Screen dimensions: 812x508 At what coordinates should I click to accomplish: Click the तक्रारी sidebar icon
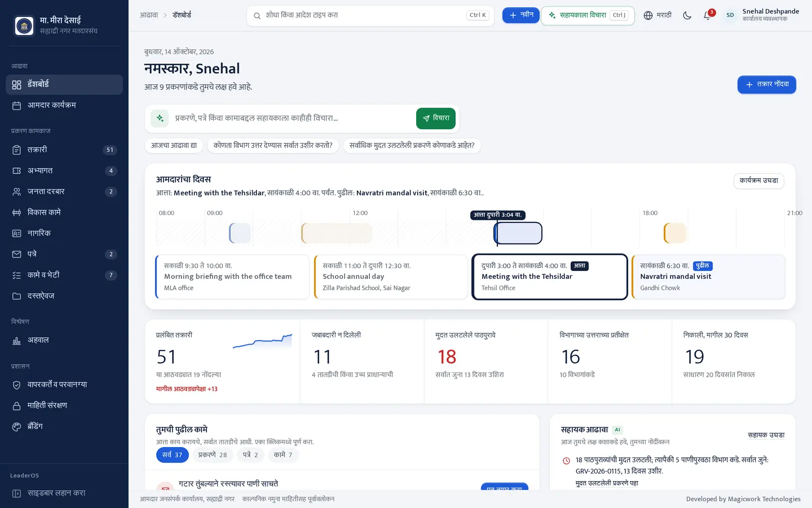click(17, 150)
